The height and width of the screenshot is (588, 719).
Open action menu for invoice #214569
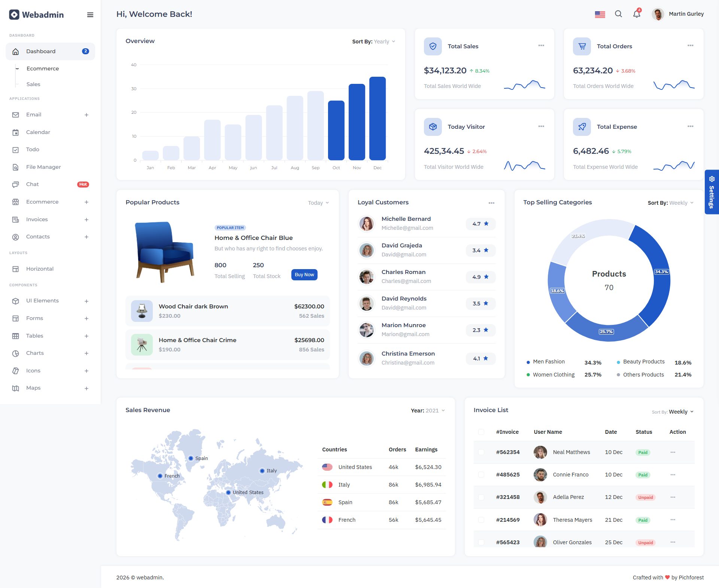pos(673,520)
